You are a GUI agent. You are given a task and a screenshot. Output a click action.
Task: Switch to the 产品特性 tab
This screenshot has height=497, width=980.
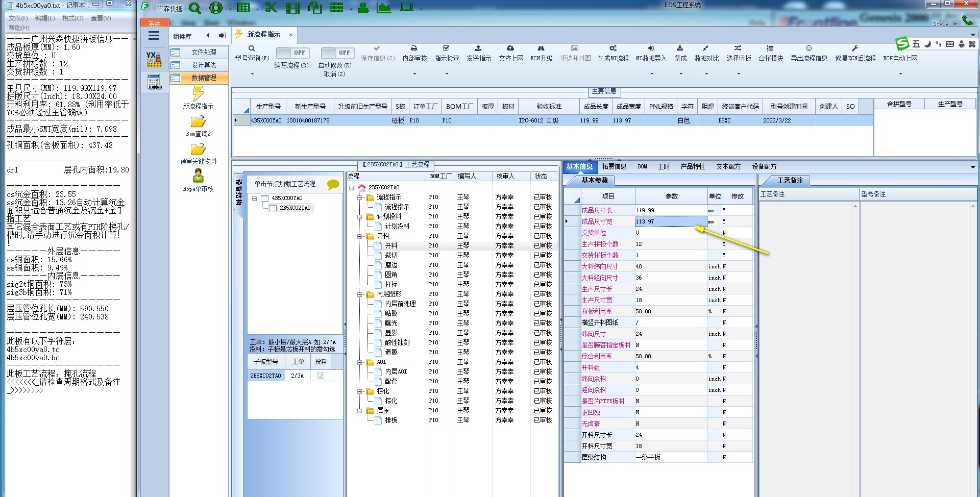coord(692,166)
